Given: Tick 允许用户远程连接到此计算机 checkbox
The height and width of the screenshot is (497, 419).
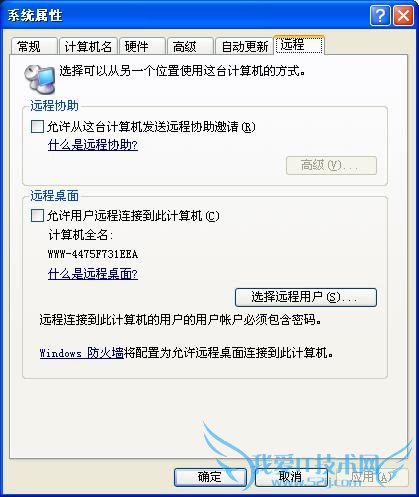Looking at the screenshot, I should (x=37, y=216).
